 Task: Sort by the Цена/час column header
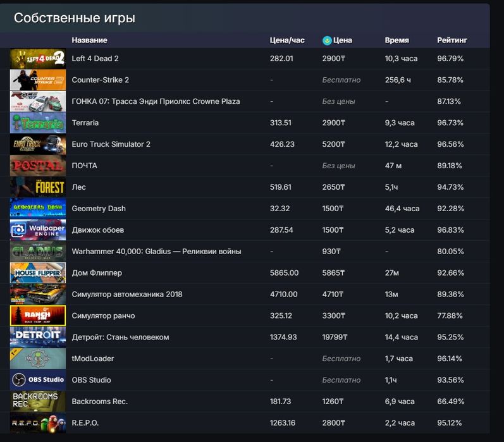coord(287,40)
